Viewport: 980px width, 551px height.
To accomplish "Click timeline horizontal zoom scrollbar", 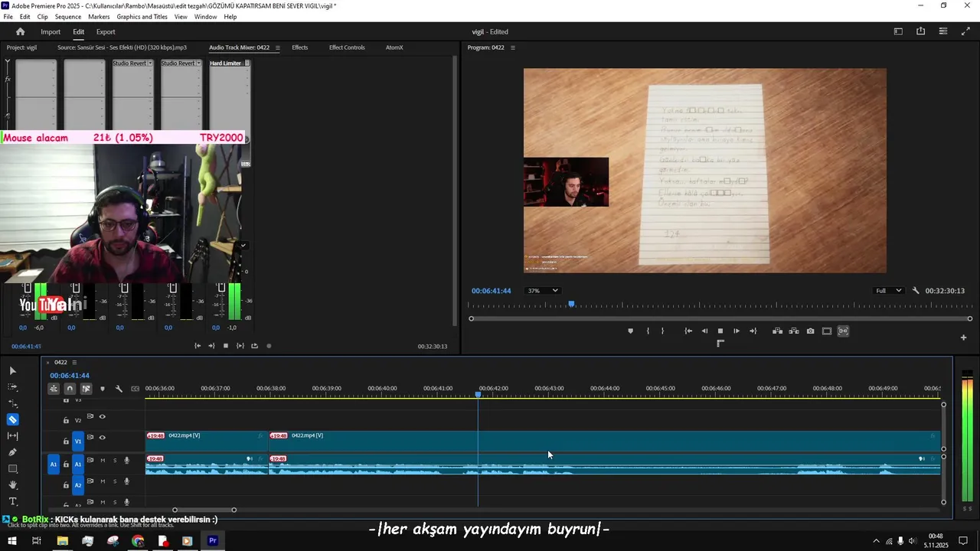I will coord(204,510).
